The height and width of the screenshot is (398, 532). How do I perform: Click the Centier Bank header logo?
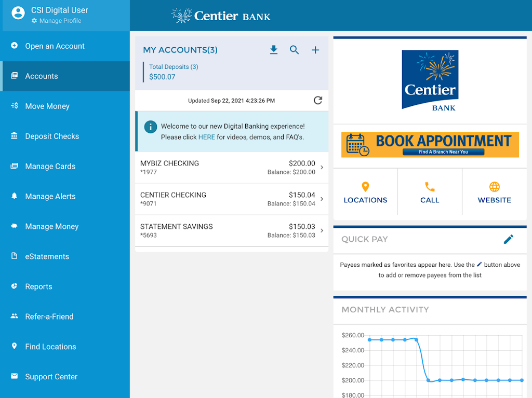(x=221, y=16)
